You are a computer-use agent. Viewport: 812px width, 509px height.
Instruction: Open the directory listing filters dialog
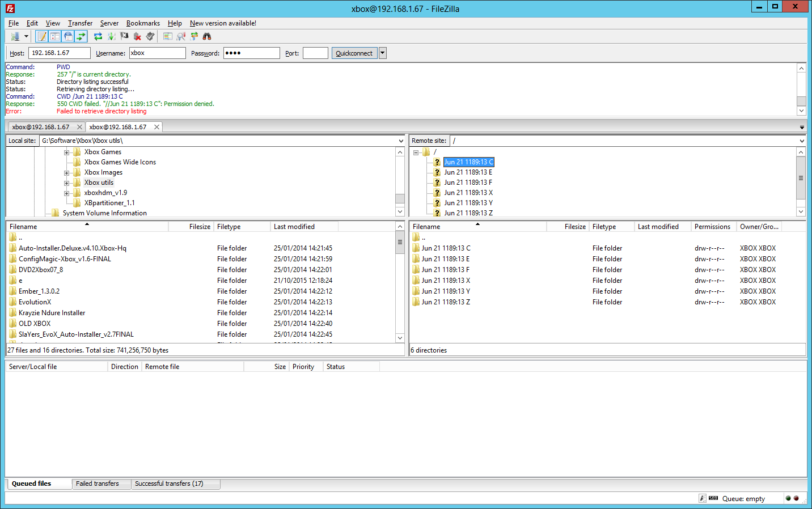pyautogui.click(x=168, y=36)
